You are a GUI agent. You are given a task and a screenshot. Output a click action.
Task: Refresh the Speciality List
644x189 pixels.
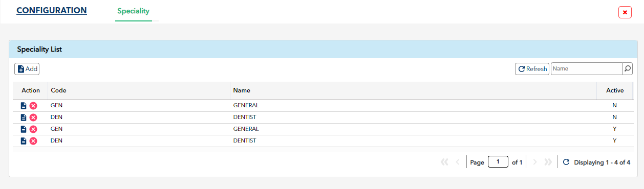532,69
